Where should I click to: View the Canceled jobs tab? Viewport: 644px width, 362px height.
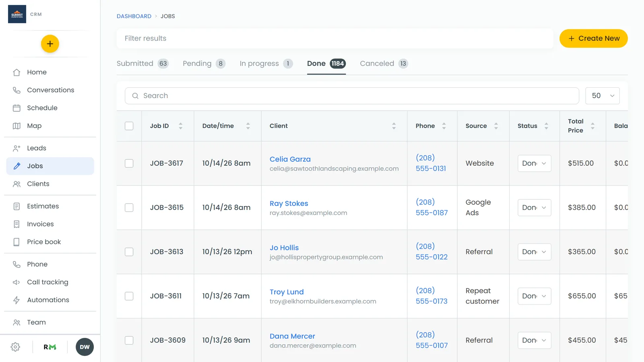(x=384, y=64)
